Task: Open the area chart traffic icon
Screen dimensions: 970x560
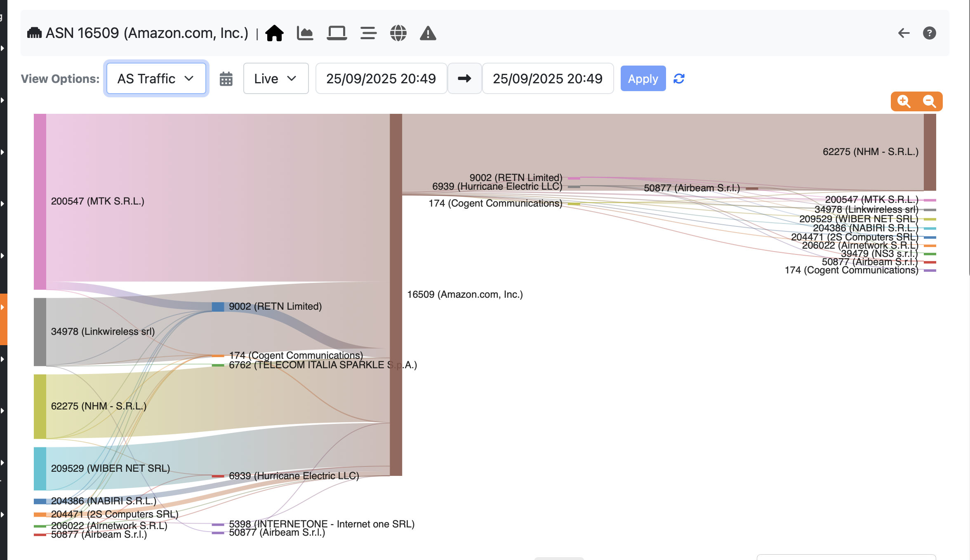Action: click(x=305, y=33)
